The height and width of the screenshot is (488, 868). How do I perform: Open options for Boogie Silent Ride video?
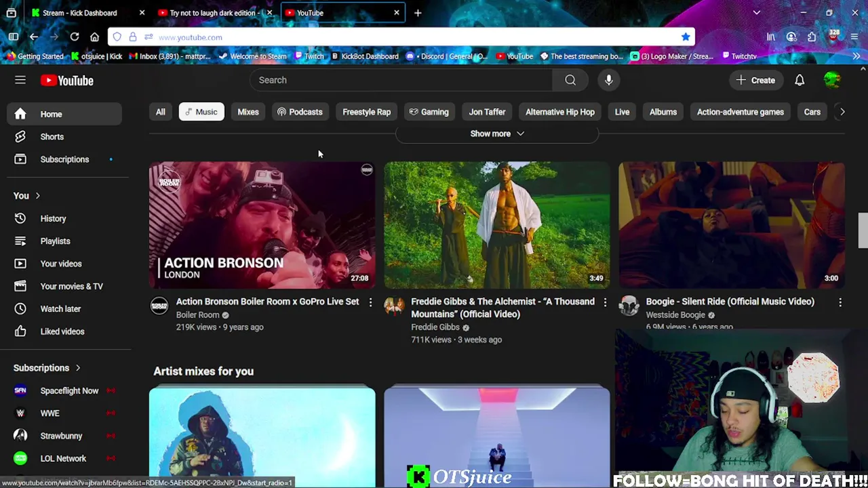[840, 302]
